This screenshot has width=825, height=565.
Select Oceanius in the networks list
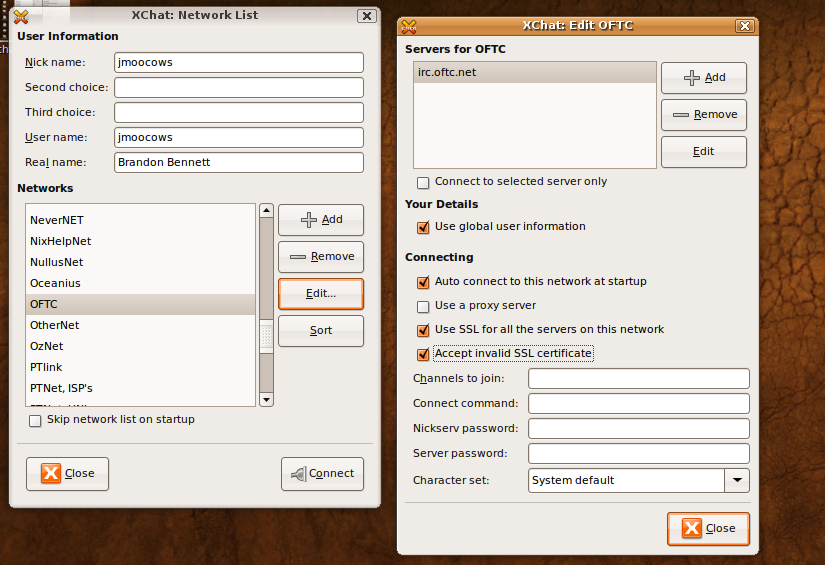[140, 283]
